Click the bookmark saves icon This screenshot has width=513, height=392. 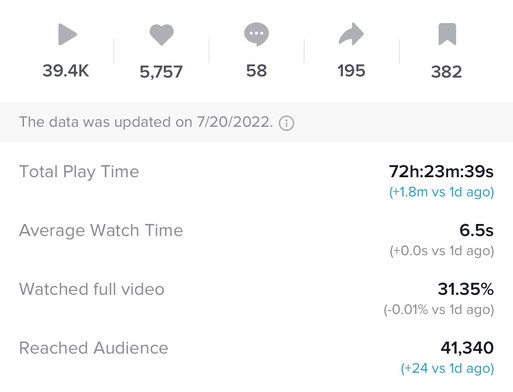pos(447,34)
